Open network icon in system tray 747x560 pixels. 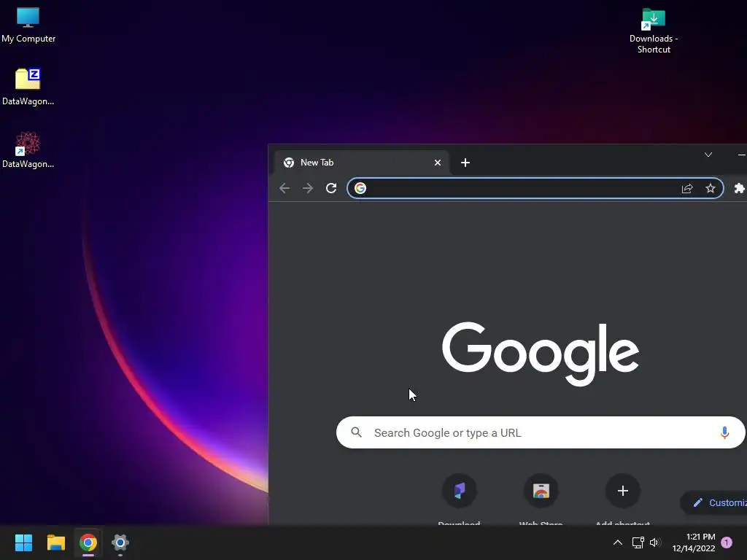638,542
